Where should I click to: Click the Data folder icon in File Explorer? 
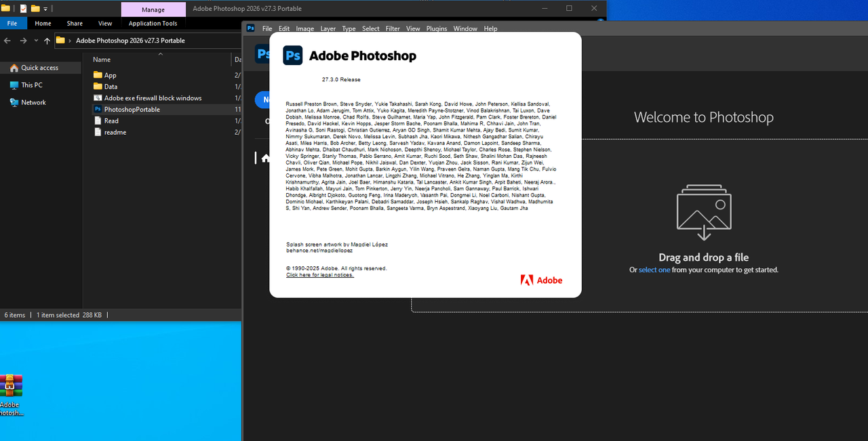pyautogui.click(x=98, y=87)
